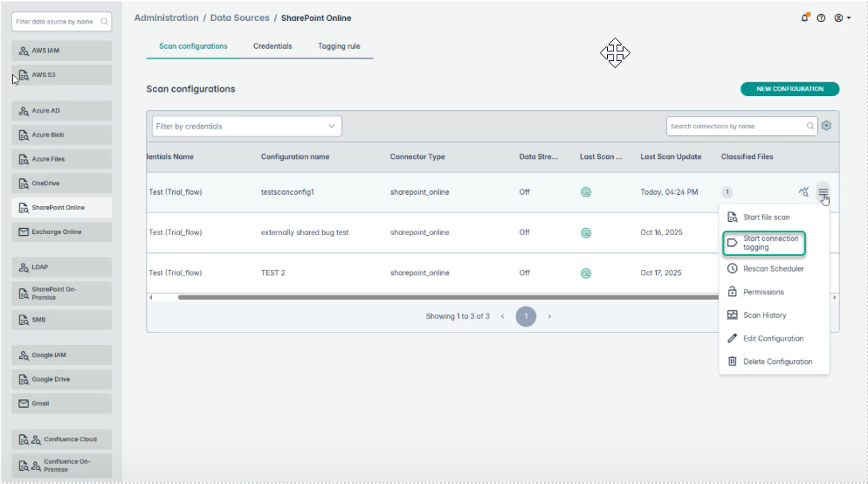Click the NEW CONFIGURATION button

pyautogui.click(x=789, y=89)
